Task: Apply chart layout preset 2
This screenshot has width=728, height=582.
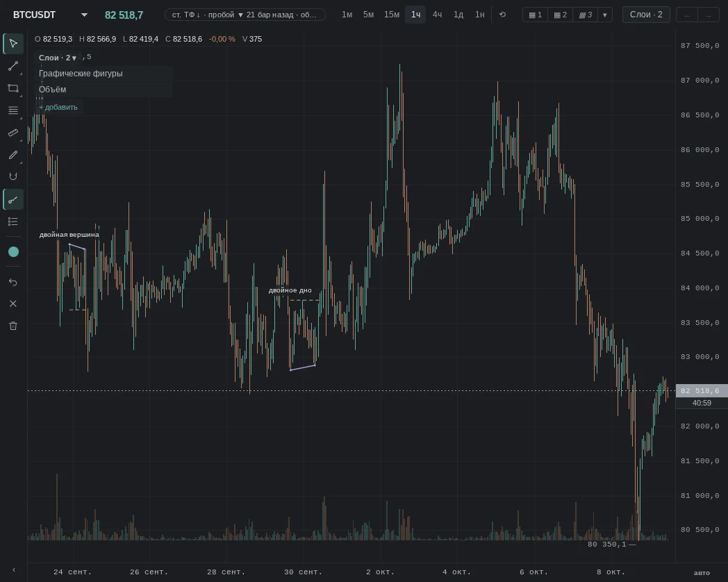Action: [561, 15]
